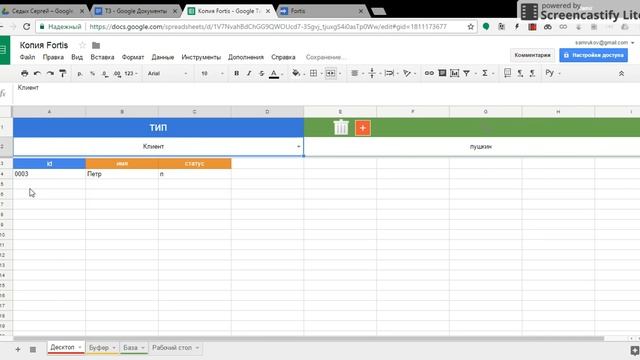Redo the last undone action
640x360 pixels.
[50, 73]
